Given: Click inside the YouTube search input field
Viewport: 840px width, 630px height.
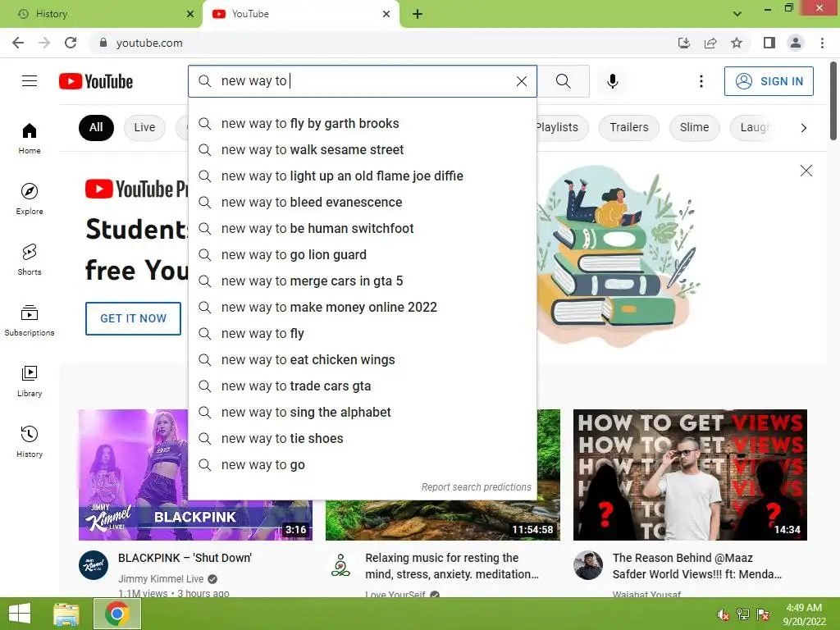Looking at the screenshot, I should [x=364, y=81].
